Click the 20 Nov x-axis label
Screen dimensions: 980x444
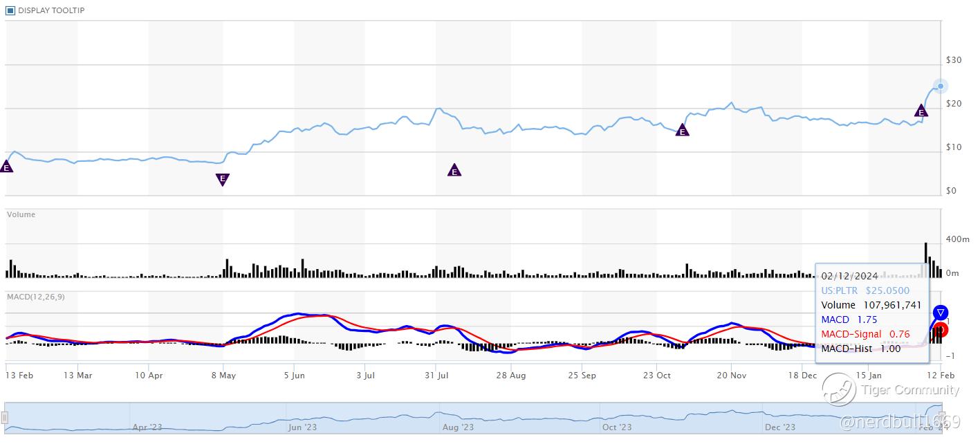(x=730, y=375)
